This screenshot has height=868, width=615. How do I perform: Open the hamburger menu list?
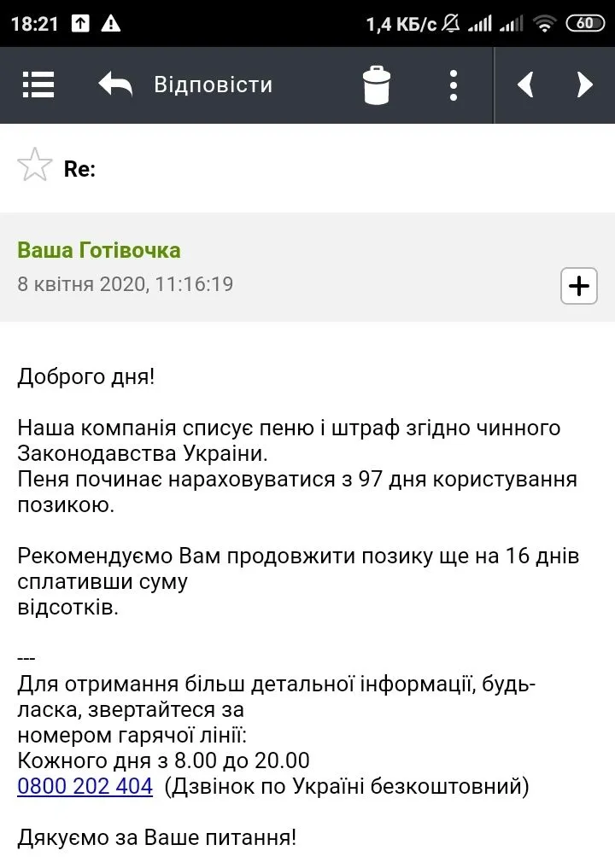click(x=38, y=84)
